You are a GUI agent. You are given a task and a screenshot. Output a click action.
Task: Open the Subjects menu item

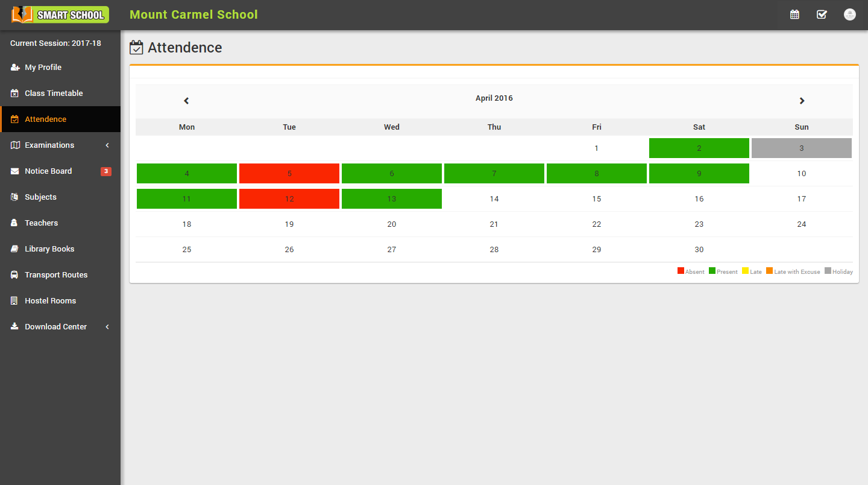point(40,197)
